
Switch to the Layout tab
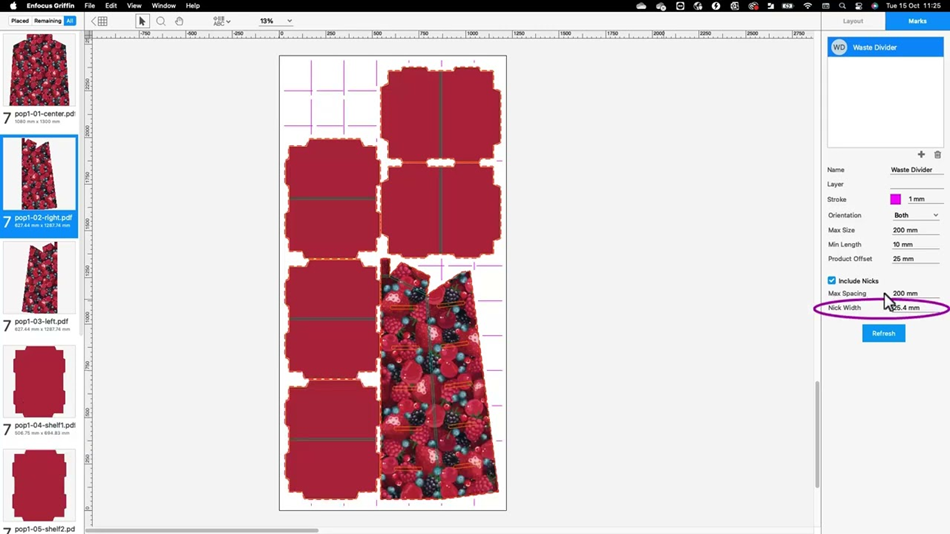tap(853, 21)
